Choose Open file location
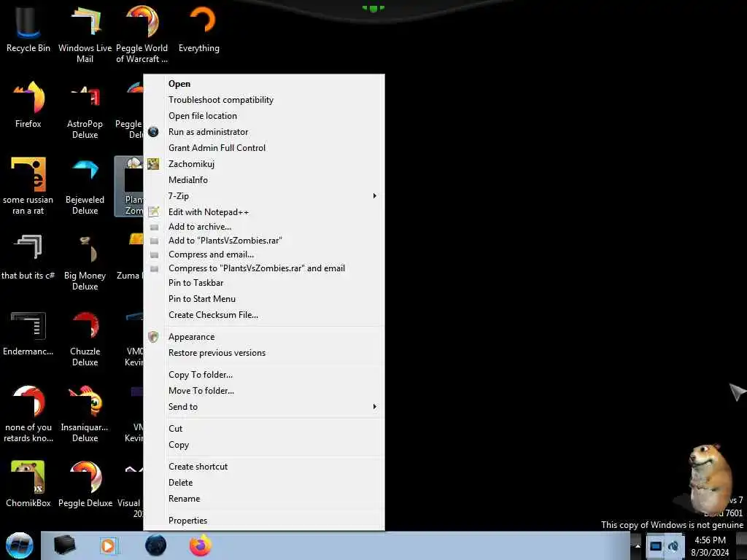The height and width of the screenshot is (560, 747). pyautogui.click(x=264, y=116)
